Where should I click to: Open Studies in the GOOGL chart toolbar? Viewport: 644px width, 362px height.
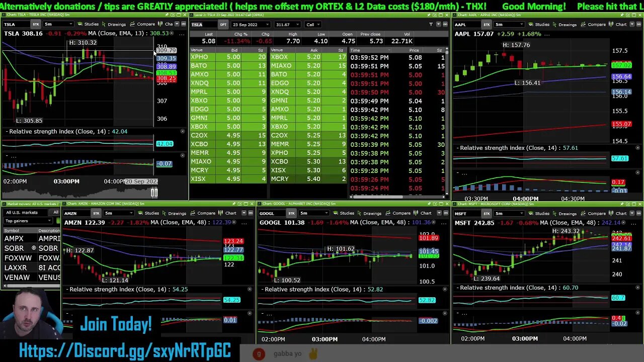[x=344, y=213]
